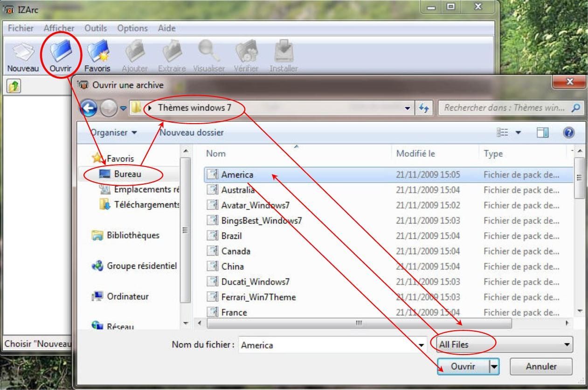Viewport: 588px width, 390px height.
Task: Select the Avatar_Windows7 file
Action: [x=388, y=205]
